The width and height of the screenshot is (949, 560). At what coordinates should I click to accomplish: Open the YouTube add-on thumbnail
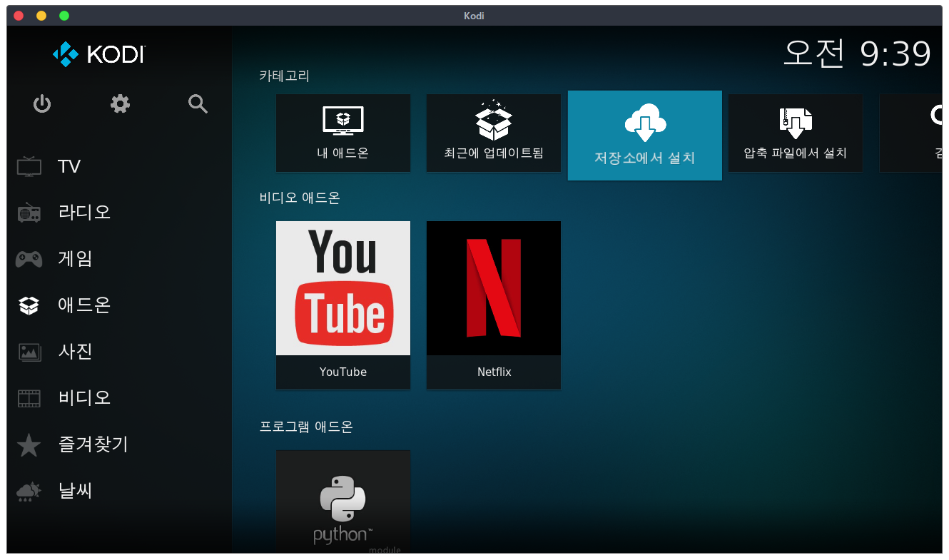tap(343, 288)
